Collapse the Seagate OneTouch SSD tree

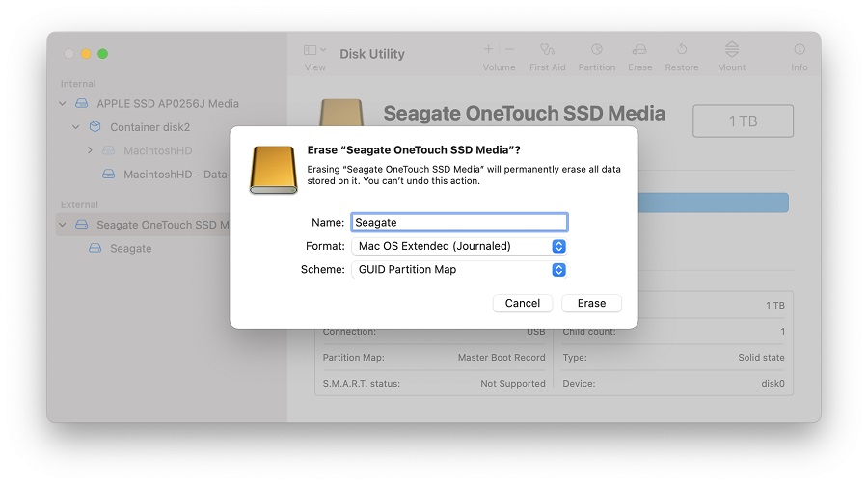click(x=63, y=225)
